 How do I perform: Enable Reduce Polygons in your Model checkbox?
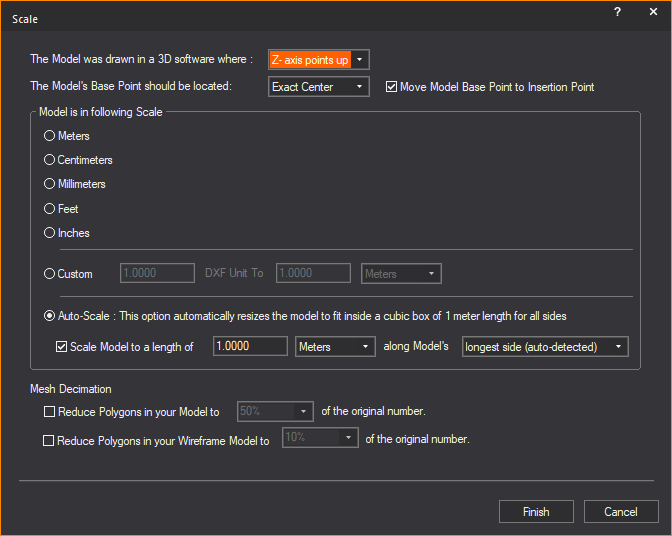tap(49, 412)
